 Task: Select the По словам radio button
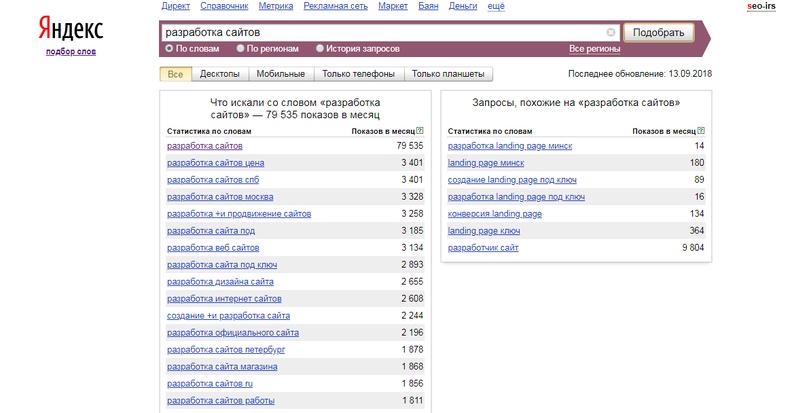169,48
